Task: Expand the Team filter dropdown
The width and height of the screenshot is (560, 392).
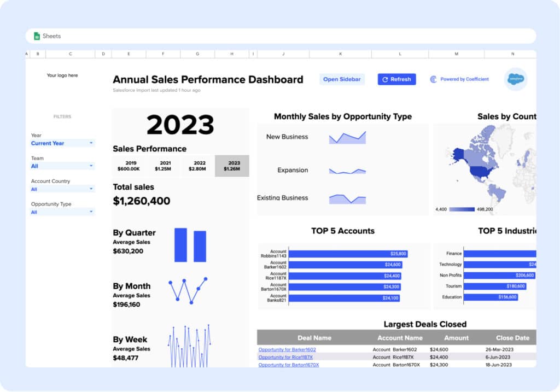Action: click(62, 166)
